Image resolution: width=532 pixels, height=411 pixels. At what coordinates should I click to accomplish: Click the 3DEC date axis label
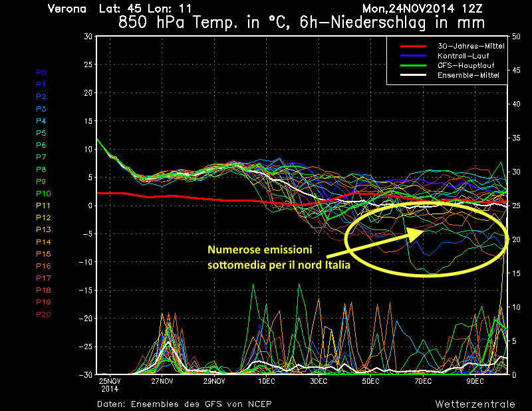tap(319, 381)
